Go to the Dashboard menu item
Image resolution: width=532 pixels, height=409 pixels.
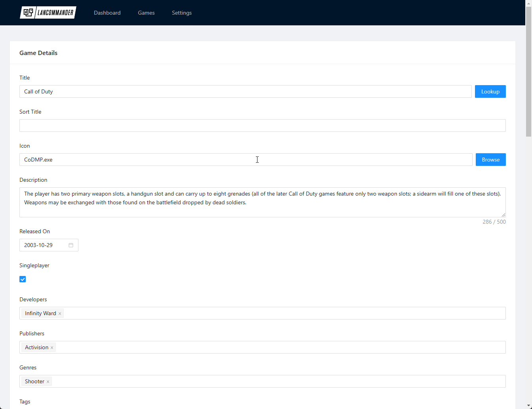[x=107, y=13]
